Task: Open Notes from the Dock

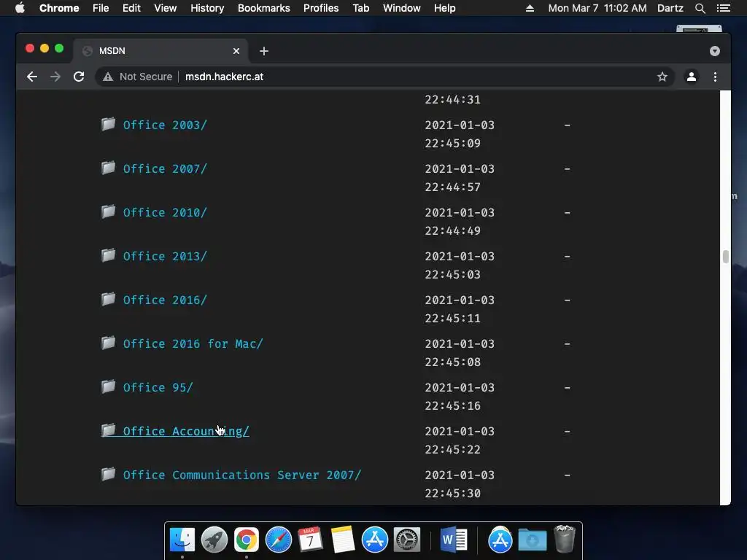Action: click(x=343, y=540)
